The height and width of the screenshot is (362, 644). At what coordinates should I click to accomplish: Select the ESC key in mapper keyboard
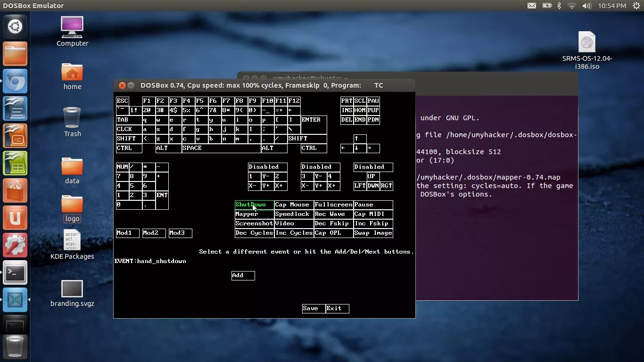pyautogui.click(x=122, y=101)
